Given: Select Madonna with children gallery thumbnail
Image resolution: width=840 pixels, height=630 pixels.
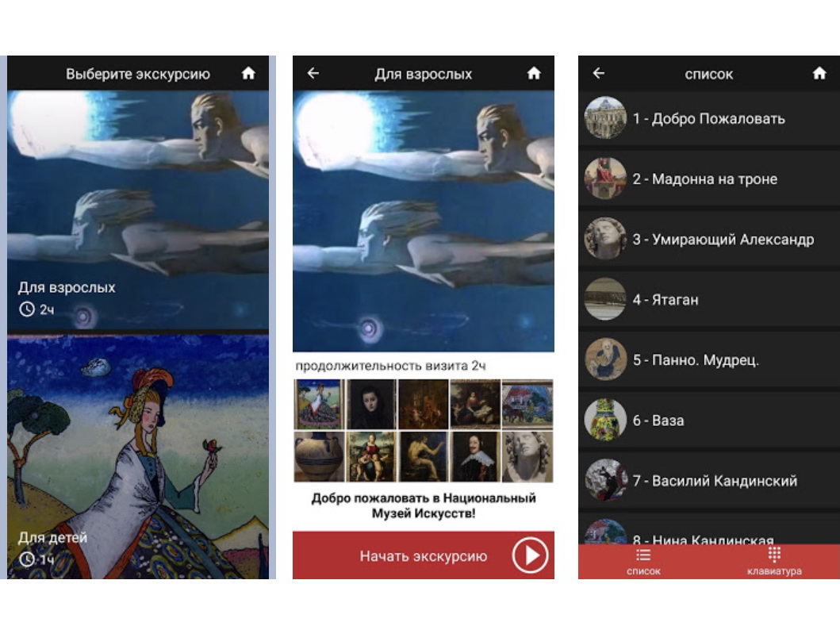Looking at the screenshot, I should (x=370, y=456).
